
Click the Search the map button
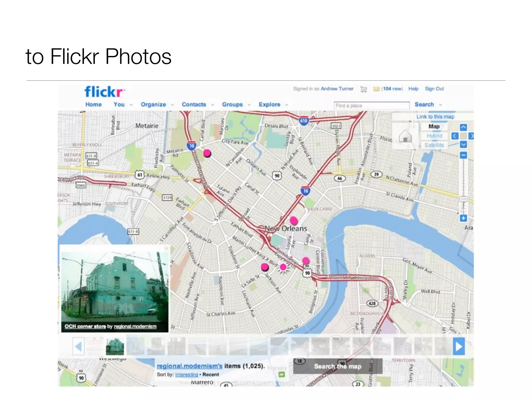tap(338, 366)
